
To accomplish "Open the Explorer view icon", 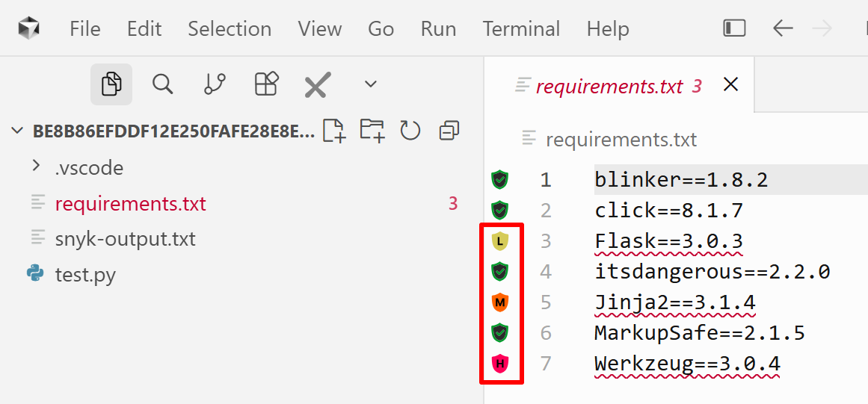I will pos(111,84).
